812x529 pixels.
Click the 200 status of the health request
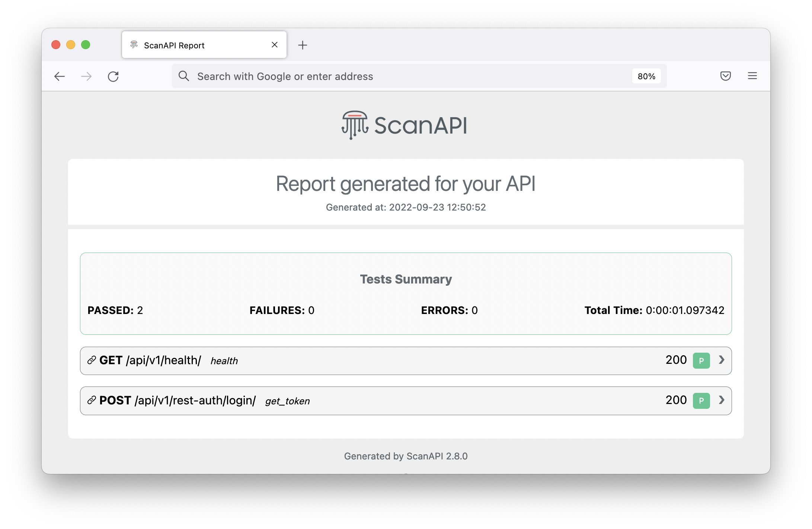click(675, 360)
